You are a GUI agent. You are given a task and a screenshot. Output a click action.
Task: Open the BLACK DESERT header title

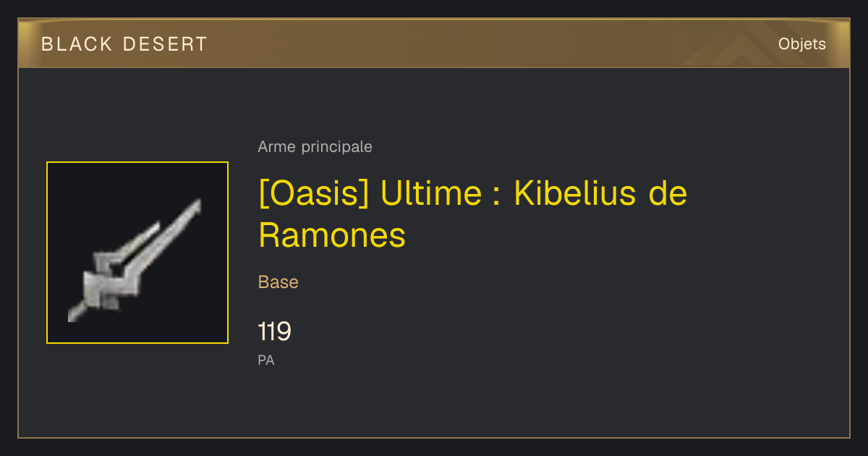[x=124, y=44]
